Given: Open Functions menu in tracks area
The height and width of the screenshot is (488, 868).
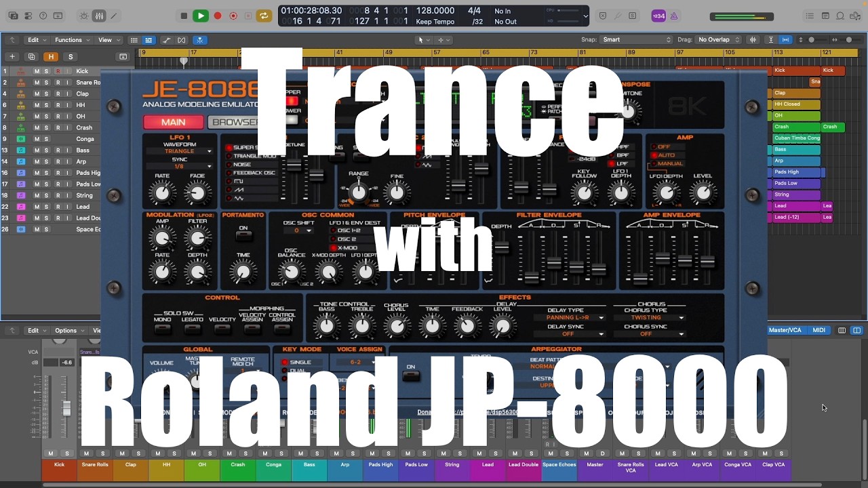Looking at the screenshot, I should [x=72, y=40].
